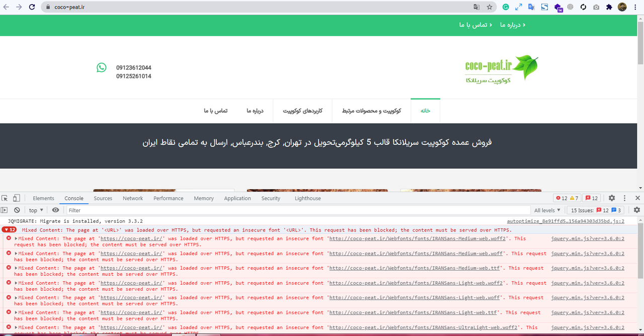Open autoptimize_8e91ffd5 source link
The width and height of the screenshot is (644, 336).
click(566, 221)
